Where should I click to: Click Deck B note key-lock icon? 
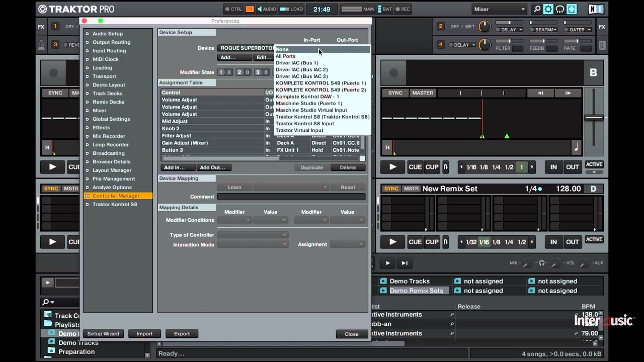click(x=576, y=147)
